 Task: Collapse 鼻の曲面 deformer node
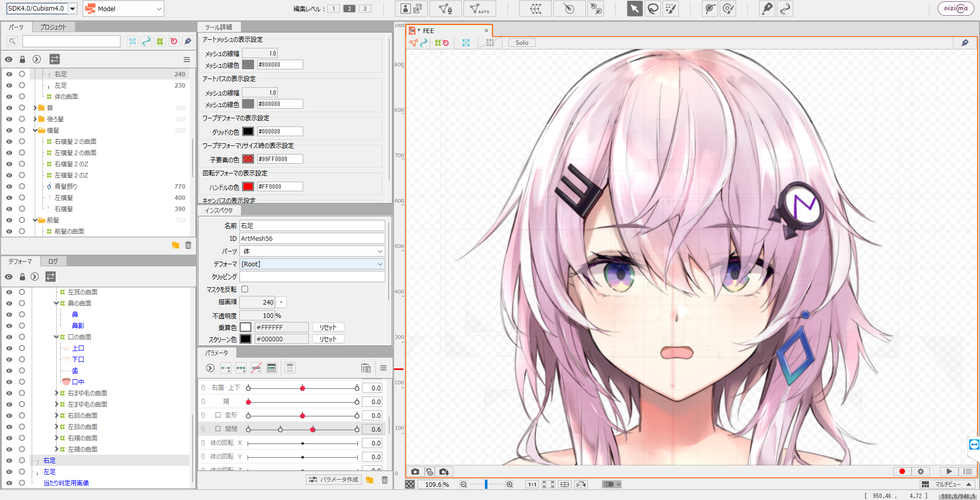point(57,303)
